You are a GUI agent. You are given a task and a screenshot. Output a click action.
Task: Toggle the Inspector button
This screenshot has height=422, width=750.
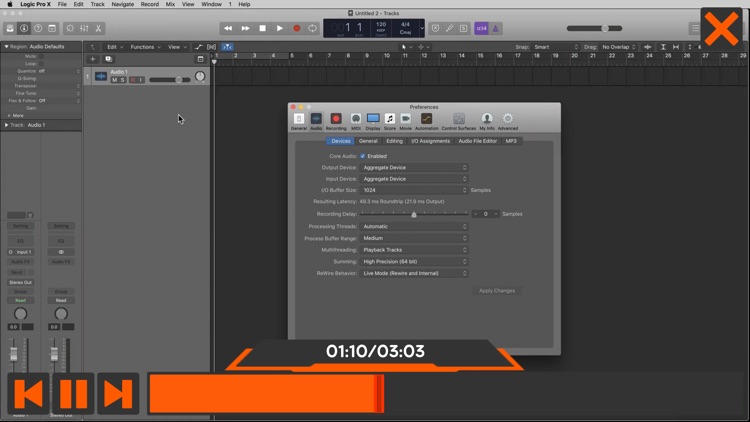coord(24,28)
